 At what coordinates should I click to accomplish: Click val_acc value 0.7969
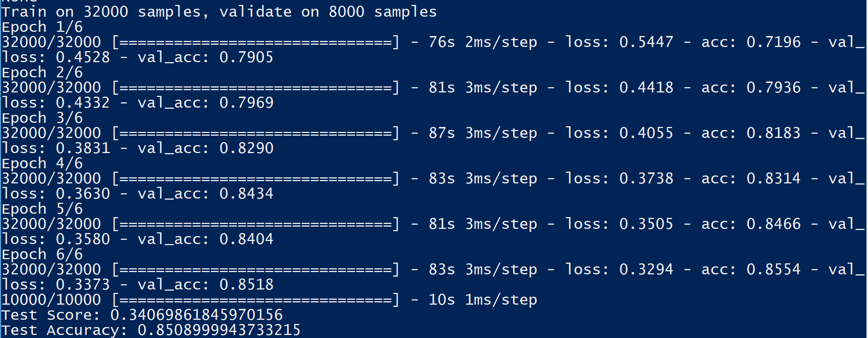[246, 103]
